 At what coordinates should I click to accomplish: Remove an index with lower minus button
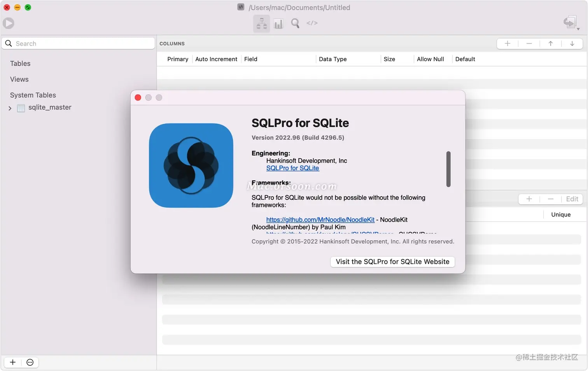pos(551,199)
